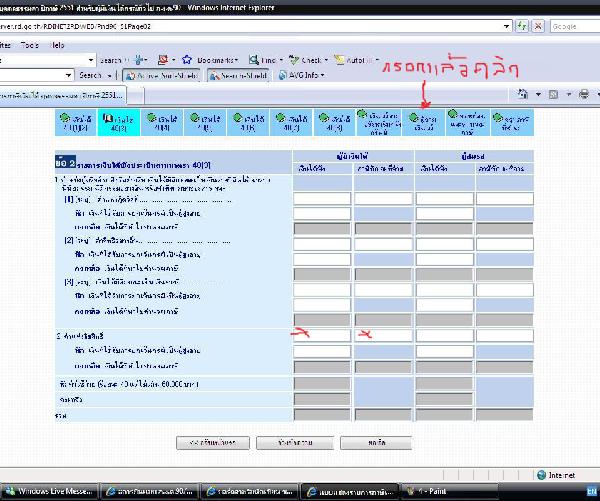Toggle the Active Surf-Shield button

click(162, 75)
